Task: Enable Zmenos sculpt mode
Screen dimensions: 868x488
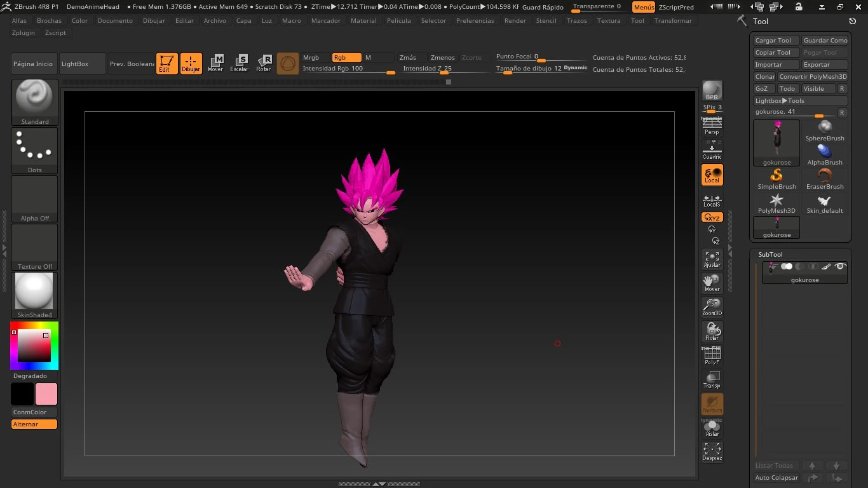Action: tap(443, 57)
